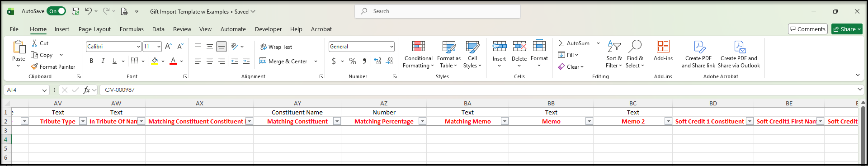
Task: Open Sort & Filter
Action: (614, 54)
